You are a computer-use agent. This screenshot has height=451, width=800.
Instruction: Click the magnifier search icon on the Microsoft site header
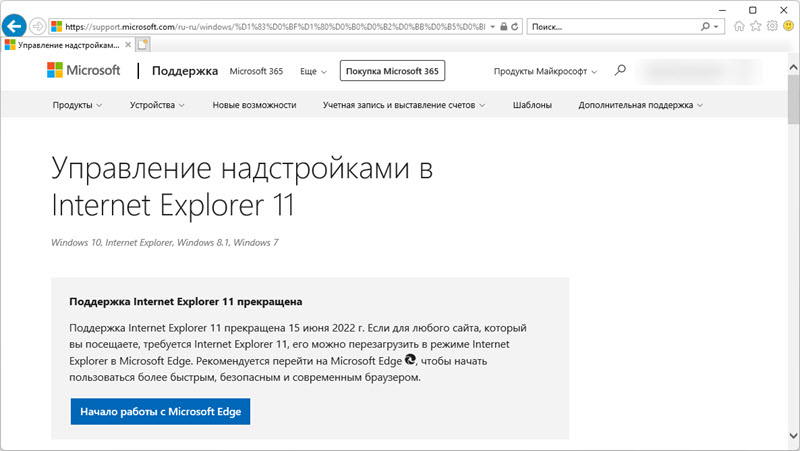[x=620, y=71]
